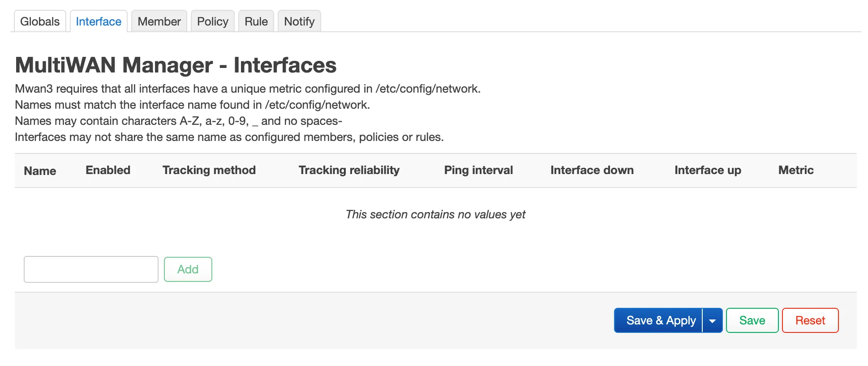The image size is (868, 366).
Task: Click the green Save button
Action: pyautogui.click(x=752, y=320)
